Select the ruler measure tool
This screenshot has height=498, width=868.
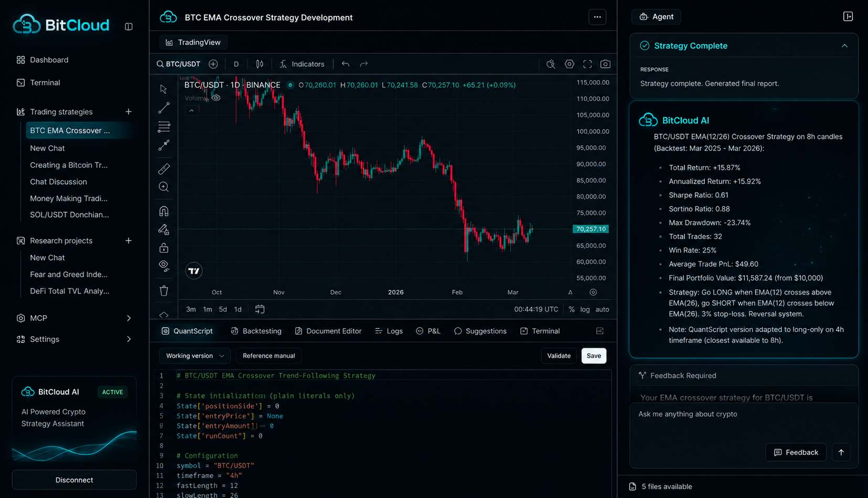[x=164, y=169]
